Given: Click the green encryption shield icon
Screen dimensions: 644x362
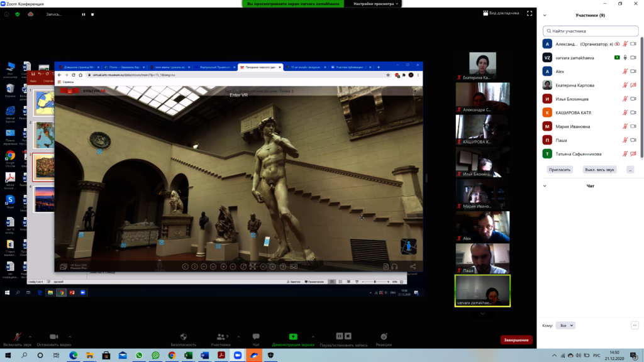Looking at the screenshot, I should coord(17,14).
